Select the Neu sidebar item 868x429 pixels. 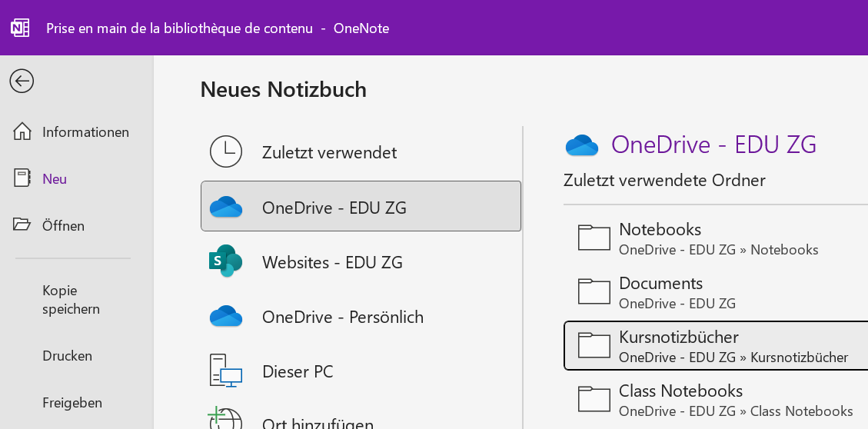point(55,179)
